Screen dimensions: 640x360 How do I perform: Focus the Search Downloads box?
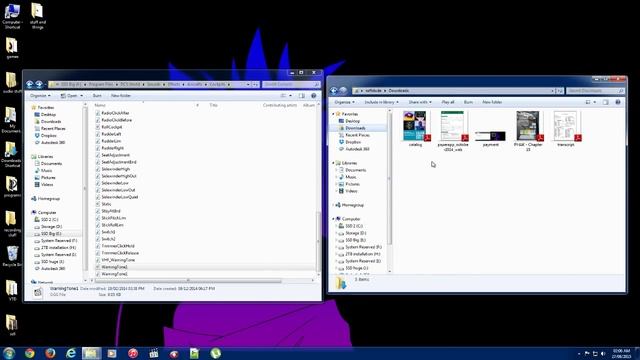[x=596, y=91]
